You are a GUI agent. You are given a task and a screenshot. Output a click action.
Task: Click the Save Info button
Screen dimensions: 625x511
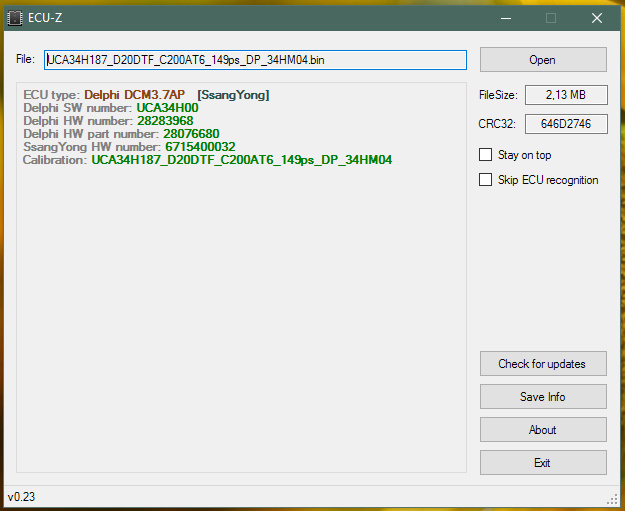tap(543, 397)
